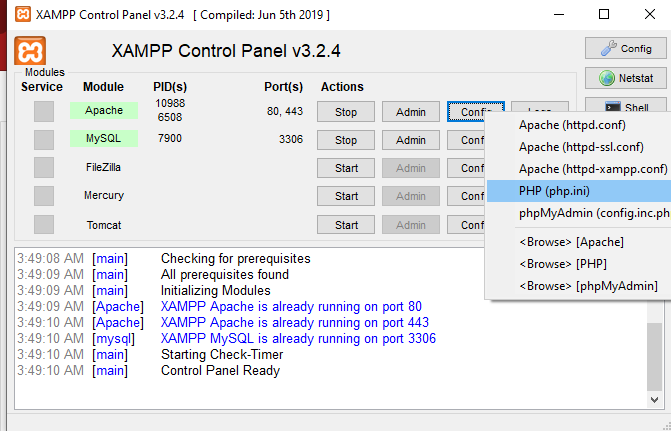The height and width of the screenshot is (431, 671).
Task: Open Apache Admin page
Action: coord(411,112)
